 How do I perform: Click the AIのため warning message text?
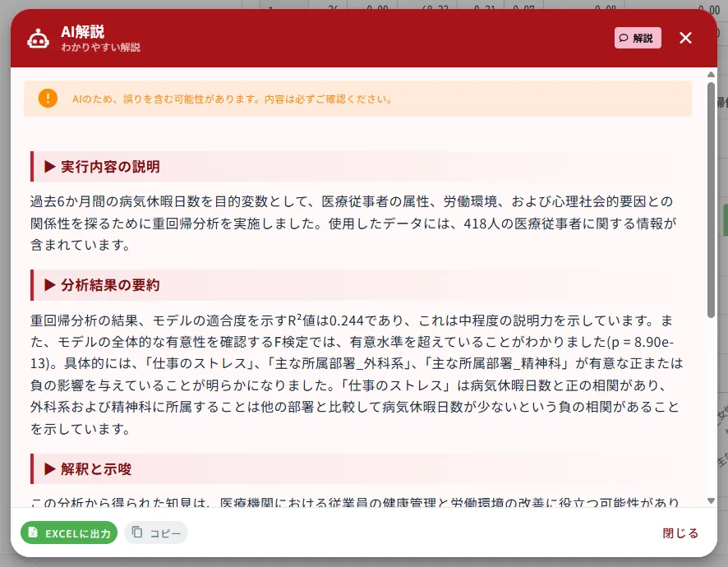click(x=233, y=99)
